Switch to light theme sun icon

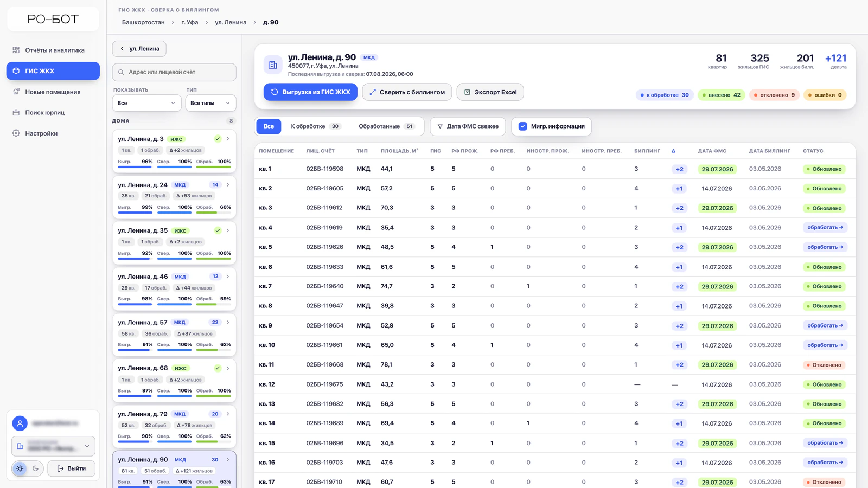tap(20, 468)
